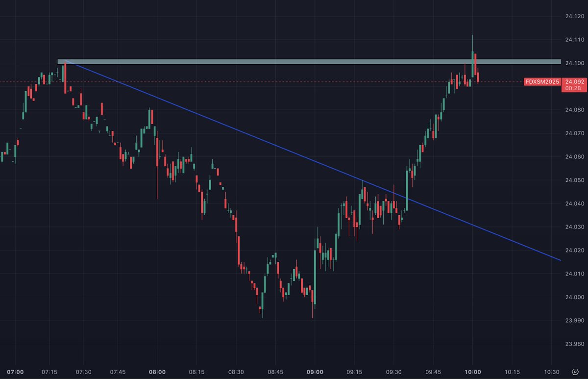Click the 23.980 price axis label
The width and height of the screenshot is (588, 379).
coord(574,344)
